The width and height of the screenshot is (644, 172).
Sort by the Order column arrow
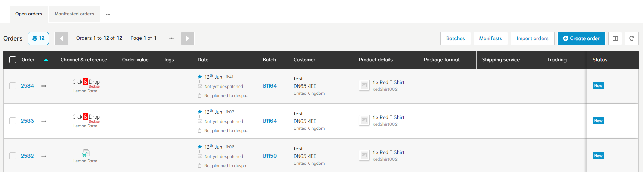pos(46,60)
